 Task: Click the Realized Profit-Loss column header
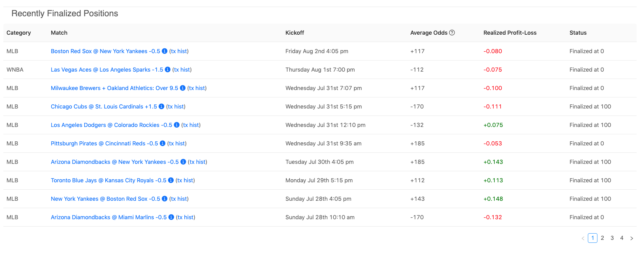click(x=510, y=33)
